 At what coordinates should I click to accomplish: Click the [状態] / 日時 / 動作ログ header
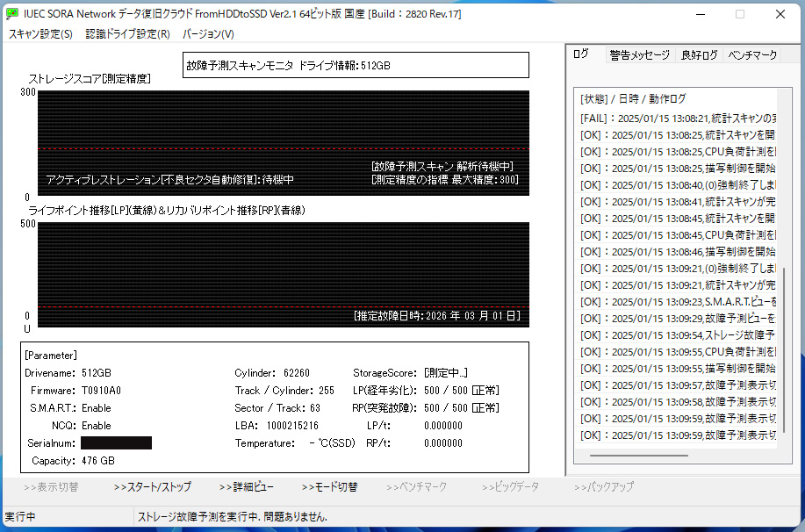point(633,98)
